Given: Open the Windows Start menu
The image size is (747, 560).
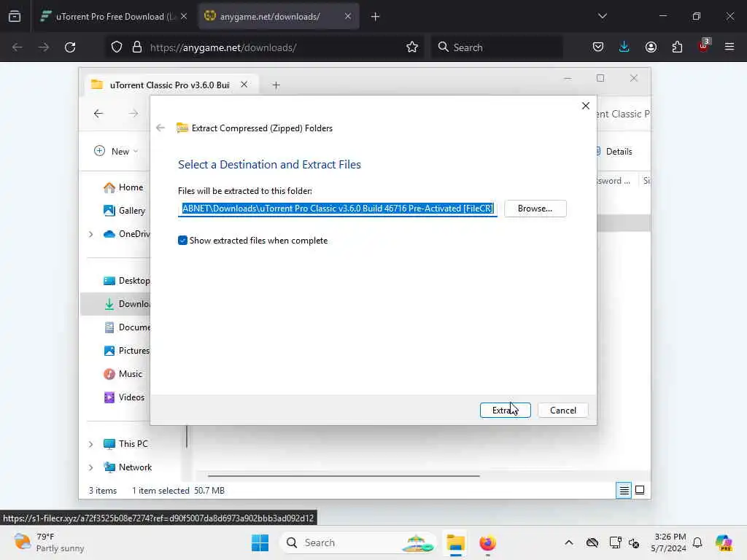Looking at the screenshot, I should point(260,542).
